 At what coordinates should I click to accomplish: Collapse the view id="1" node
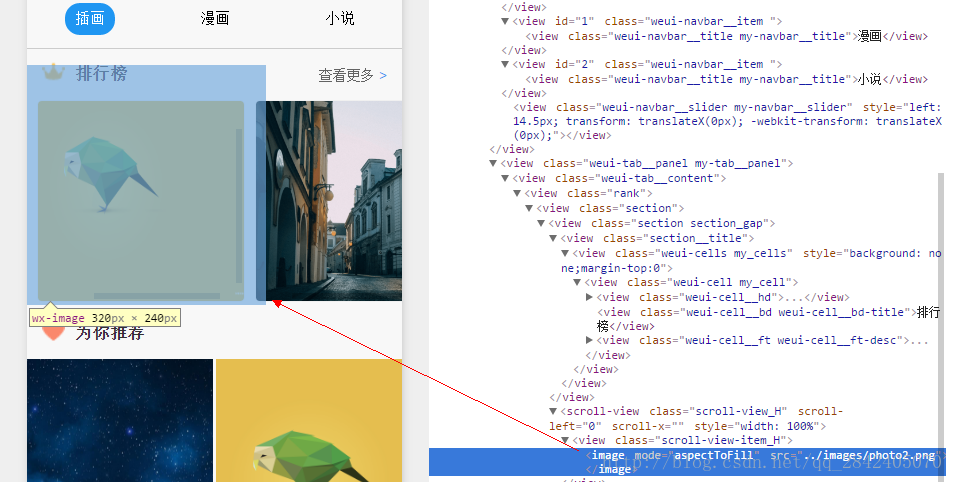505,21
